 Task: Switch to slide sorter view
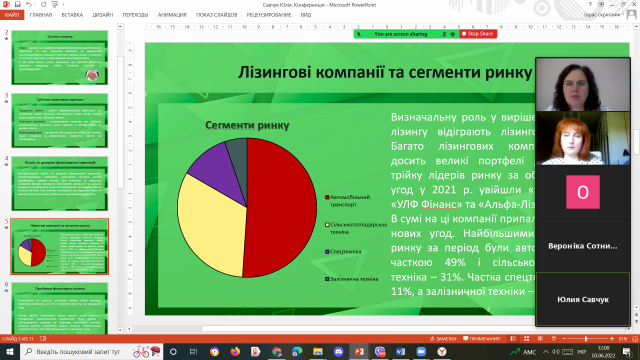point(527,339)
